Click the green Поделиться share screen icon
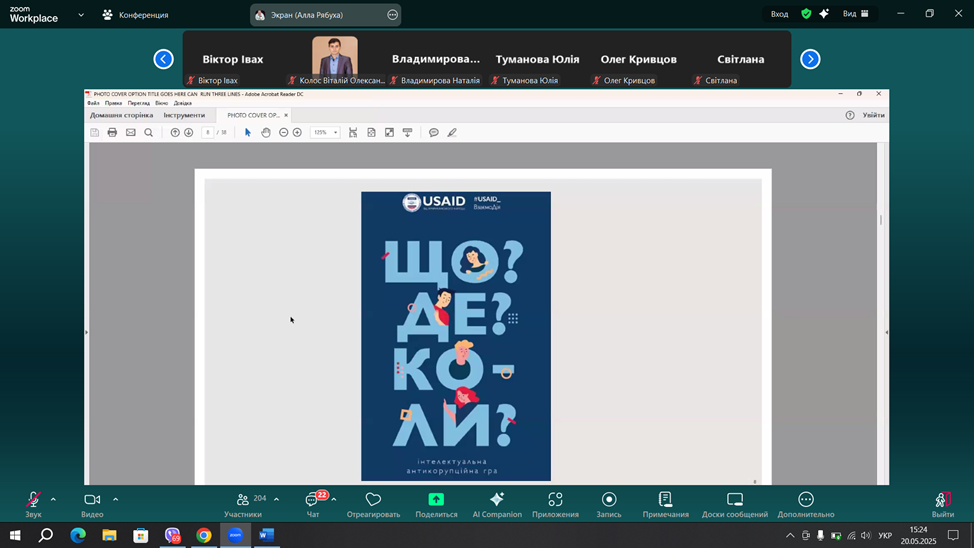 click(x=436, y=499)
